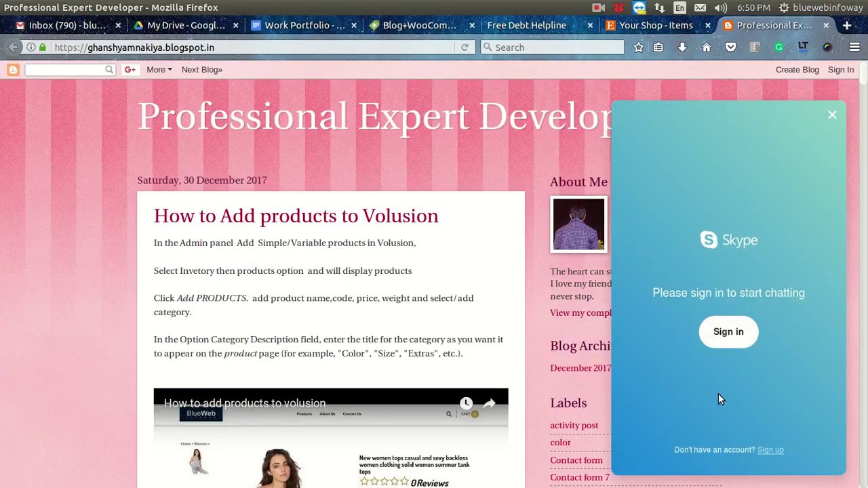This screenshot has width=868, height=488.
Task: Click the Pocket icon in toolbar
Action: pos(730,47)
